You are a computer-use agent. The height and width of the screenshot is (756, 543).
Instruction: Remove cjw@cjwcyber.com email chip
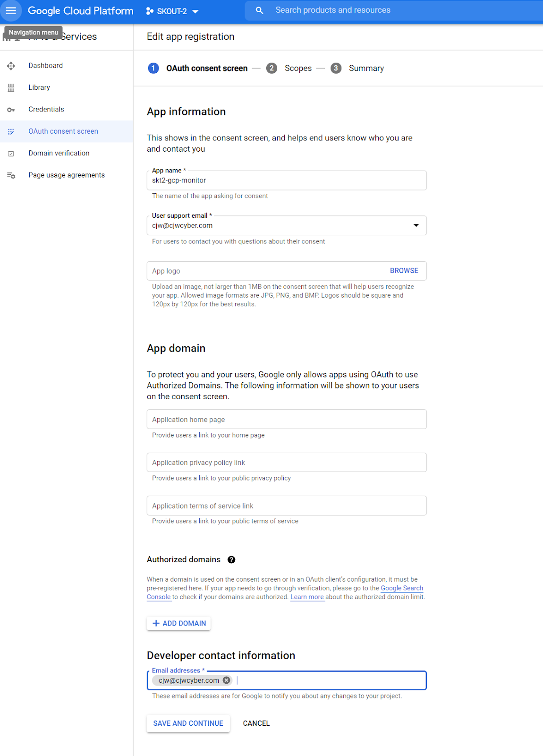point(227,680)
